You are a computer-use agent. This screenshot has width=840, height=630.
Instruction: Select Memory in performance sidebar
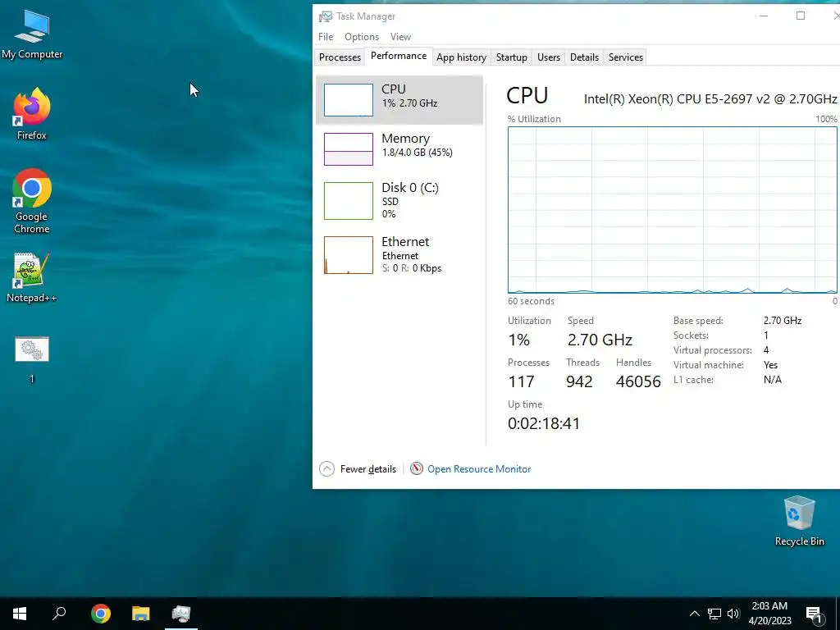[399, 148]
